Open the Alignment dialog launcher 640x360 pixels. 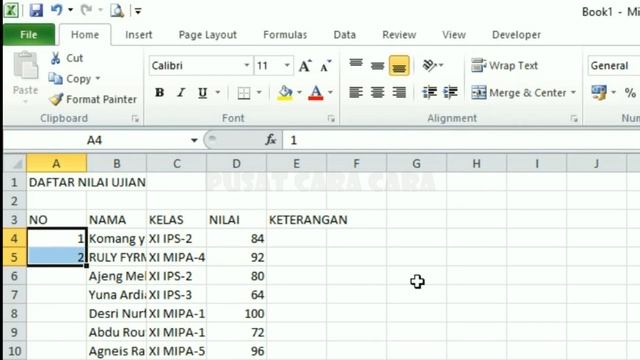[x=574, y=119]
